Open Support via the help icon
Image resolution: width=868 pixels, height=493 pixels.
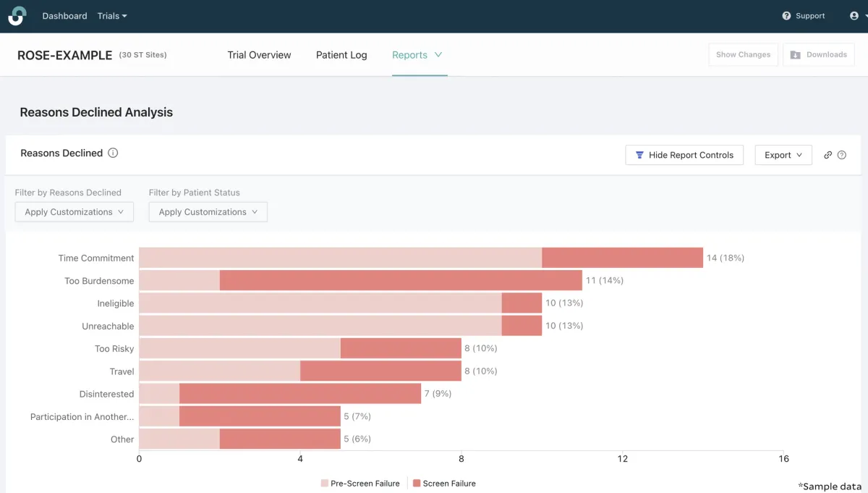click(786, 15)
